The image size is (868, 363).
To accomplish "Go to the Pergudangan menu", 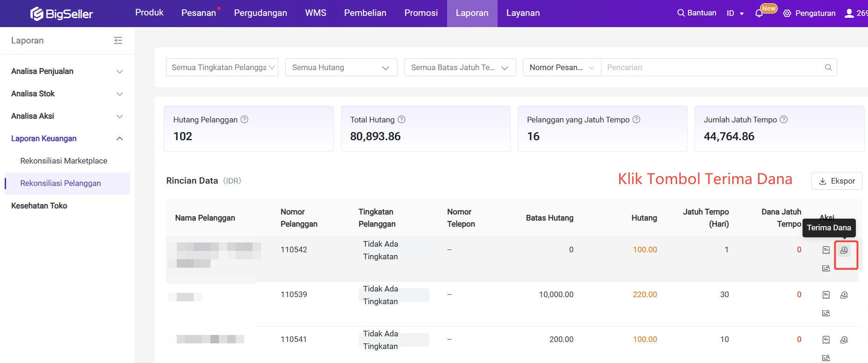I will tap(260, 13).
